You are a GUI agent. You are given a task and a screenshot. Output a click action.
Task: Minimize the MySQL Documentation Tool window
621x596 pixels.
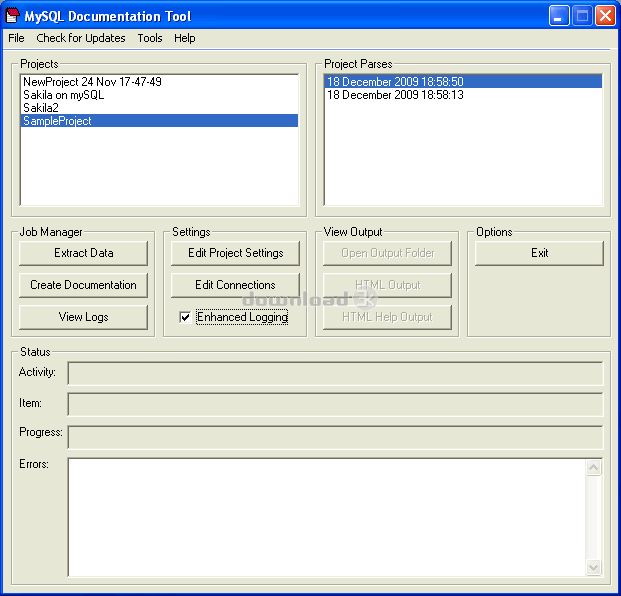click(559, 16)
